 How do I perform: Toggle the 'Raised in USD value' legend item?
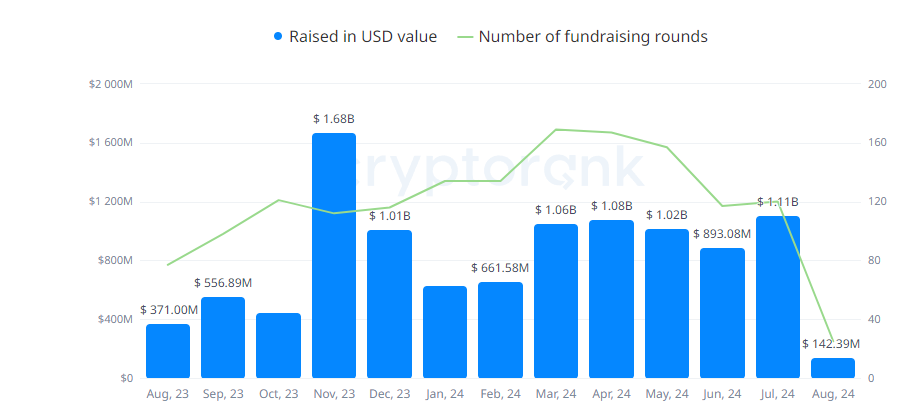362,37
